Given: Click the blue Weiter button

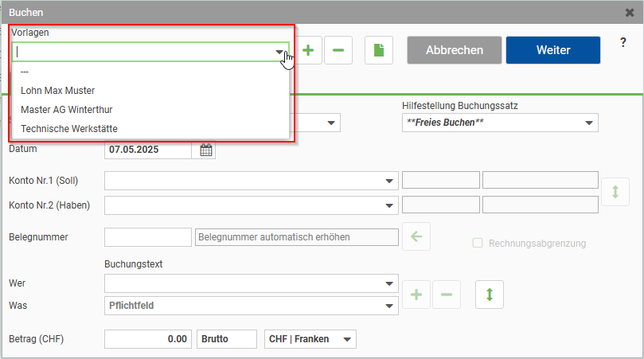Looking at the screenshot, I should 552,49.
